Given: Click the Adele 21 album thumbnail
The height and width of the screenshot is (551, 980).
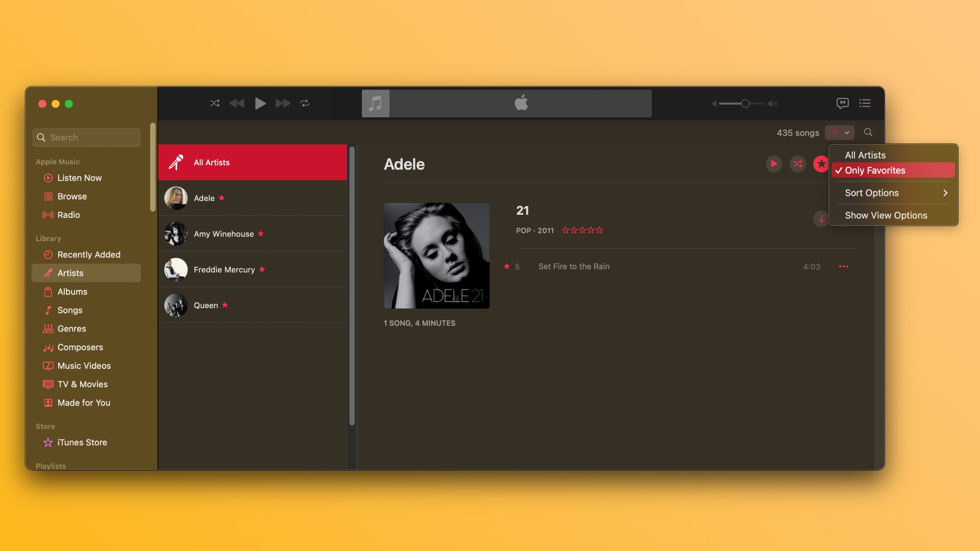Looking at the screenshot, I should tap(436, 256).
